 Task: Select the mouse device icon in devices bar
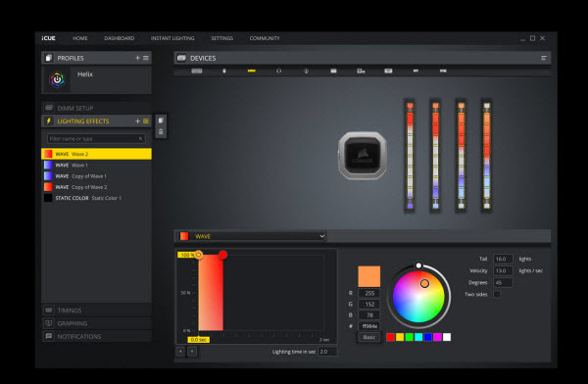[x=224, y=71]
